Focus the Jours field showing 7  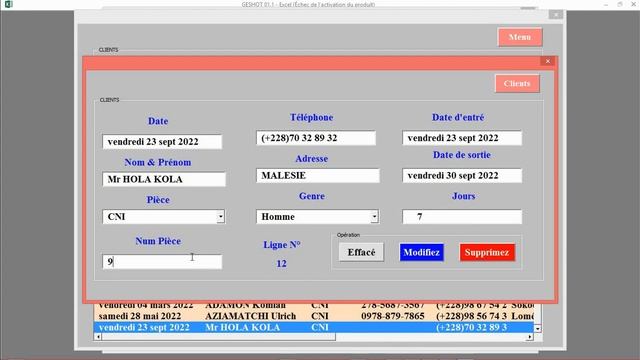click(x=462, y=217)
